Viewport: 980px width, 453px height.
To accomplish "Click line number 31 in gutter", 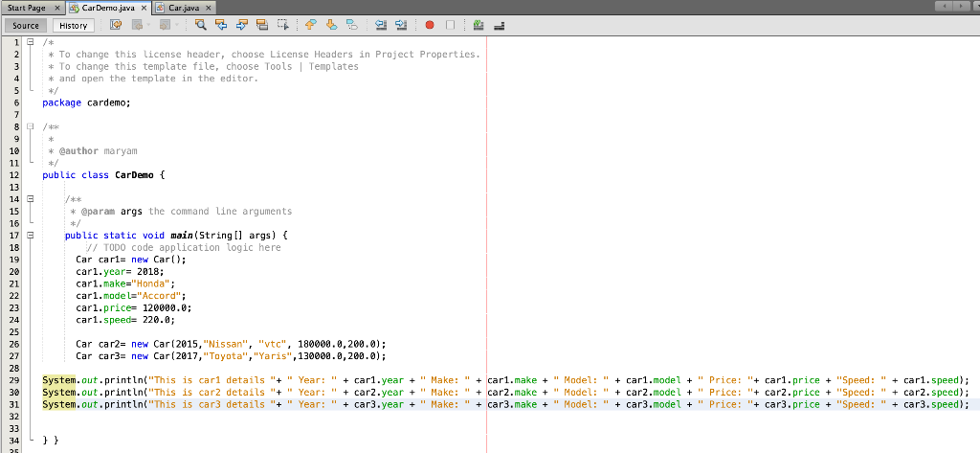I will tap(14, 405).
